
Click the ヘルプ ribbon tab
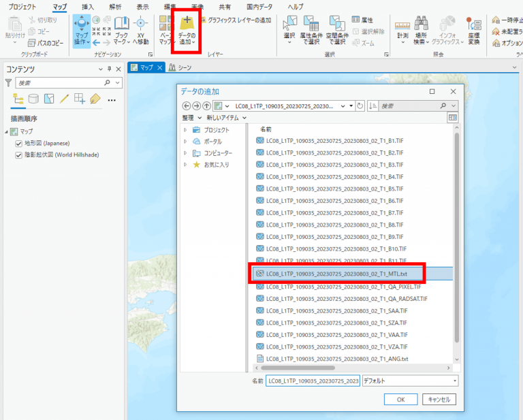click(x=296, y=7)
